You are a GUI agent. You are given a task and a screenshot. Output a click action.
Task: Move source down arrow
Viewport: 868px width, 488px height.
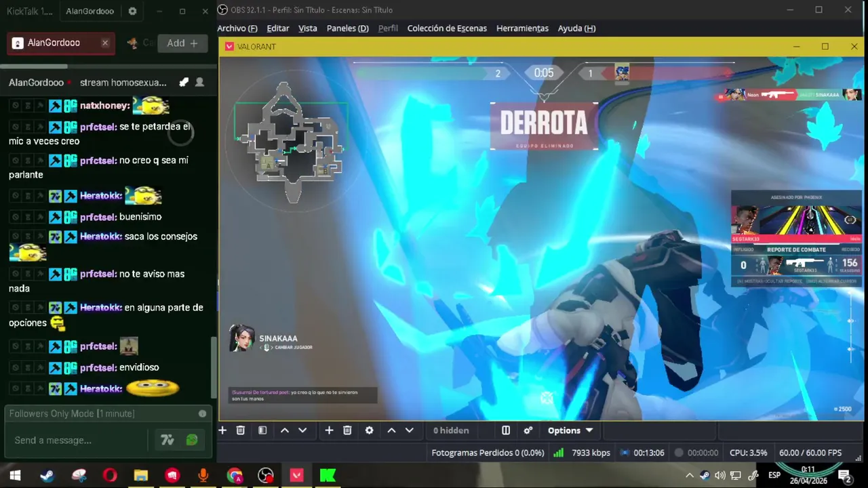tap(410, 430)
